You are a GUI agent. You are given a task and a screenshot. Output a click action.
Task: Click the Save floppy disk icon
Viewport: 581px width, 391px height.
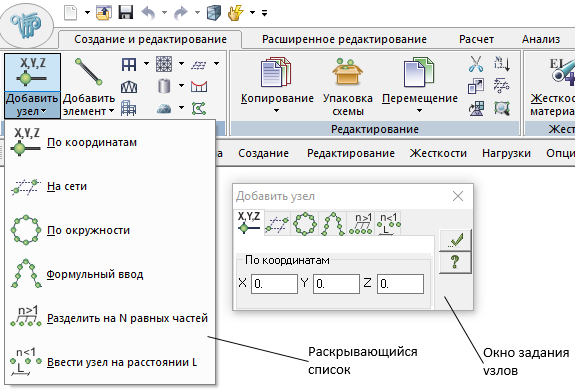pos(126,13)
